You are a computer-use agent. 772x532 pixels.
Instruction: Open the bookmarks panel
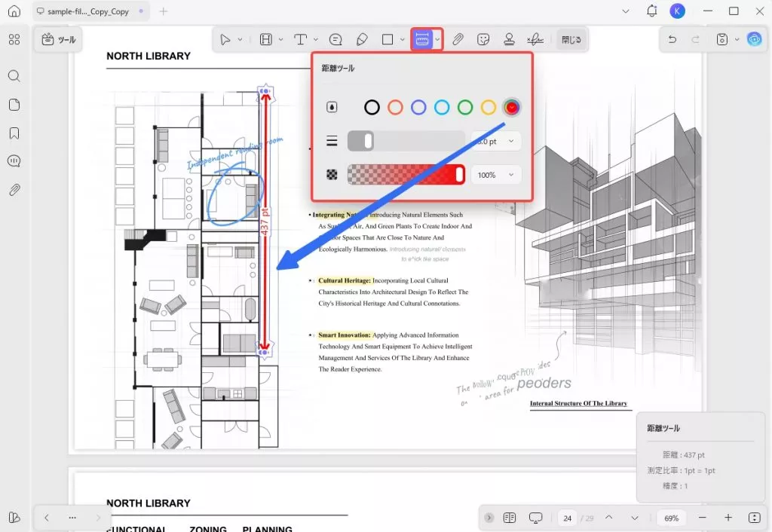[14, 133]
